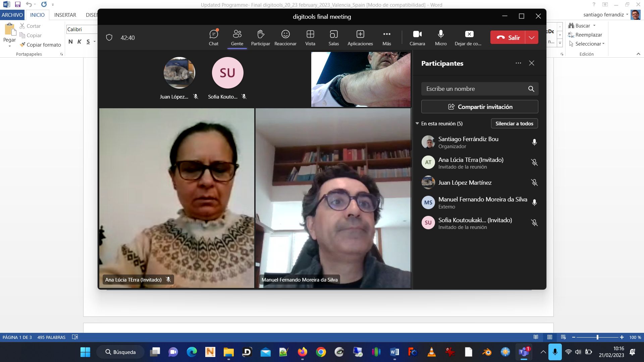
Task: Click Compartir invitación button
Action: click(480, 107)
